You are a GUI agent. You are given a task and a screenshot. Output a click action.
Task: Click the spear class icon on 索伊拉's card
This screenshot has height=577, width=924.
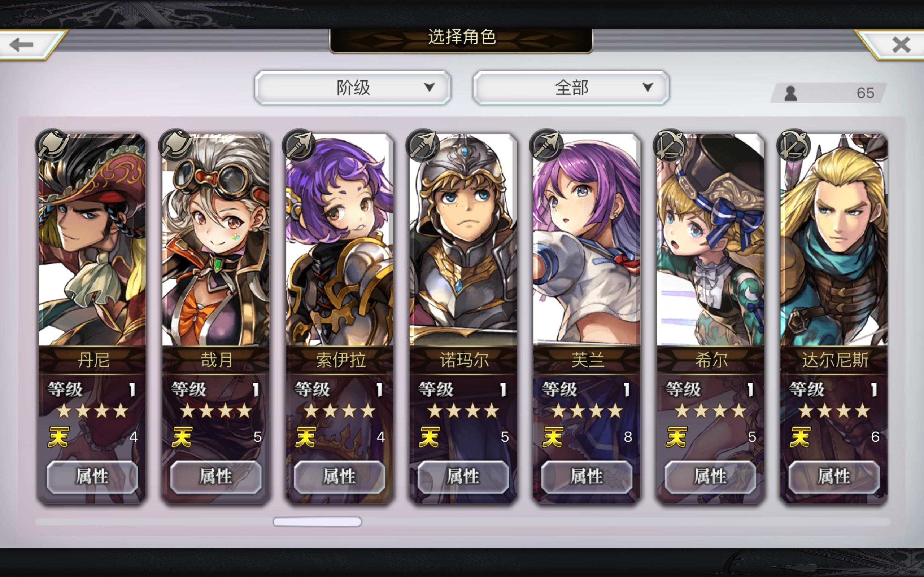tap(299, 145)
